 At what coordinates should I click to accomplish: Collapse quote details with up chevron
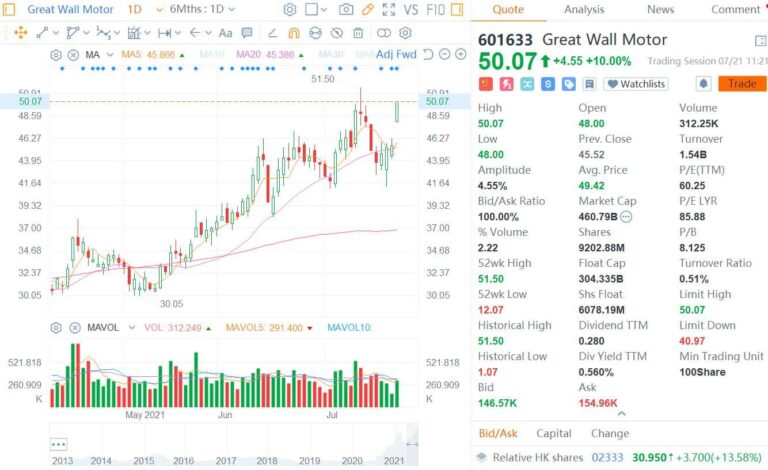coord(622,414)
